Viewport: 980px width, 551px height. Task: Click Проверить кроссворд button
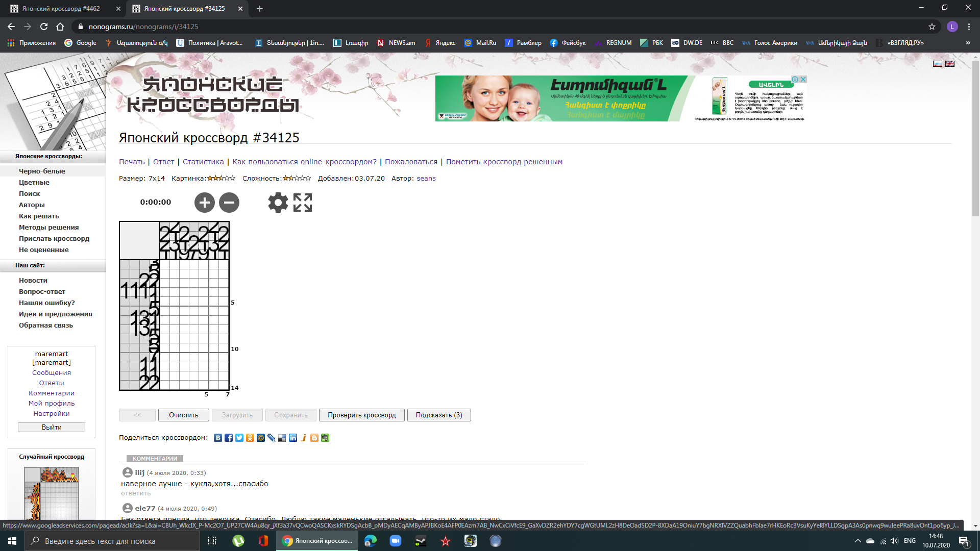click(361, 415)
